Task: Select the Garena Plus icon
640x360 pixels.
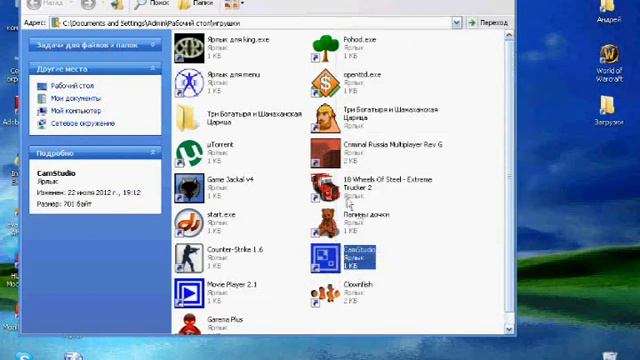Action: click(189, 324)
